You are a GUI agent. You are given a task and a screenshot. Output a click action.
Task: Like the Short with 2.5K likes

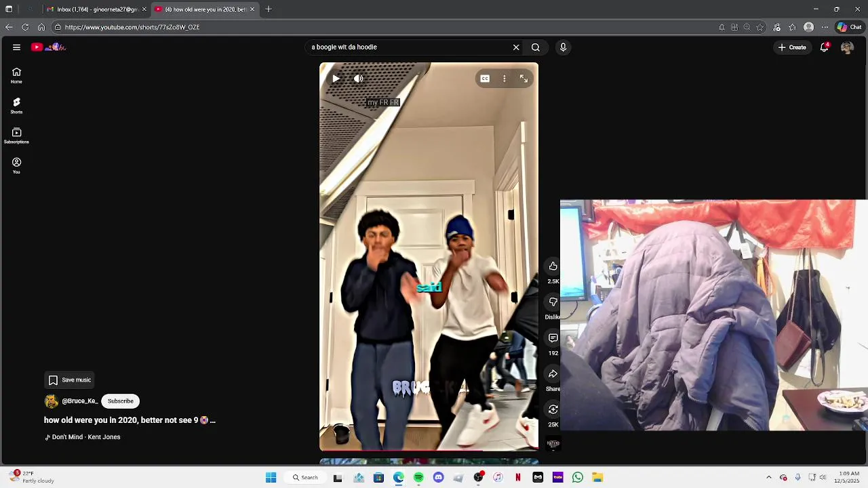[553, 266]
